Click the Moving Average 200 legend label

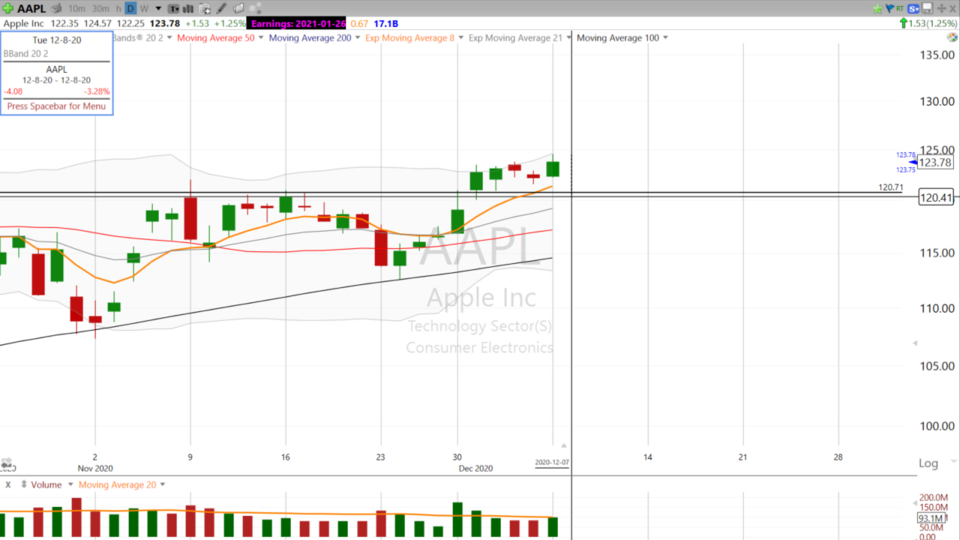tap(310, 38)
